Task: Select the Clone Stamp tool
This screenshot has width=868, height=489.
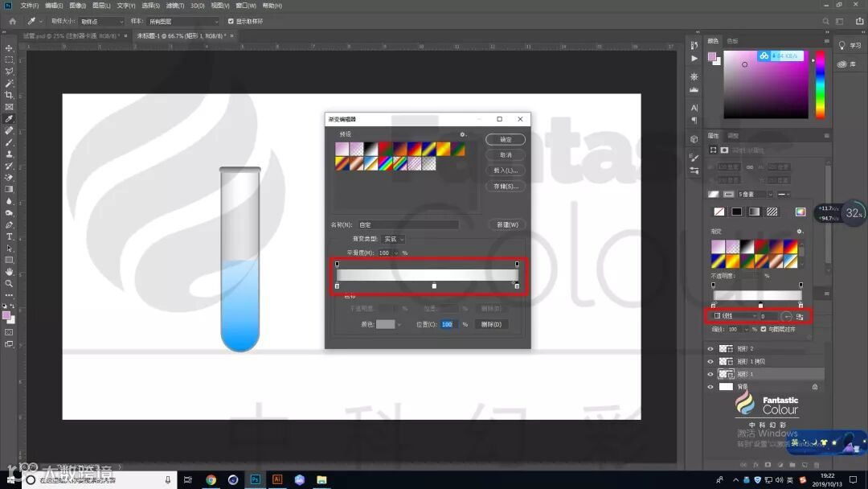Action: (9, 154)
